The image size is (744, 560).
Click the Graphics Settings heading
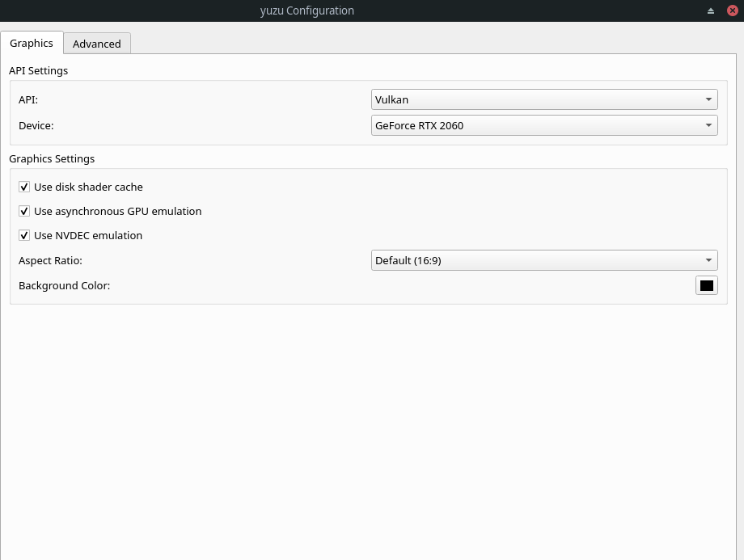(x=52, y=159)
